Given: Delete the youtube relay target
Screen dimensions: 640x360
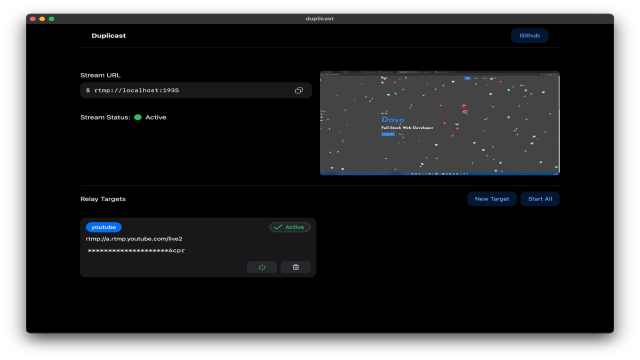Looking at the screenshot, I should pyautogui.click(x=296, y=267).
